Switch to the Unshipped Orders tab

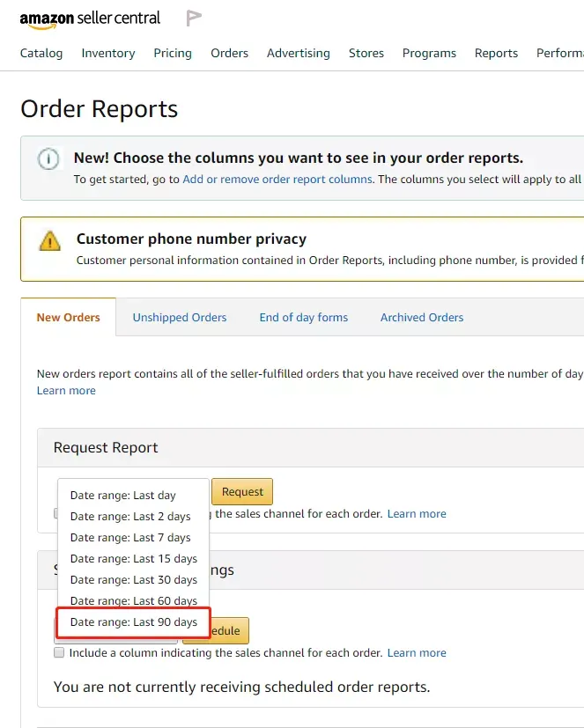(x=180, y=317)
